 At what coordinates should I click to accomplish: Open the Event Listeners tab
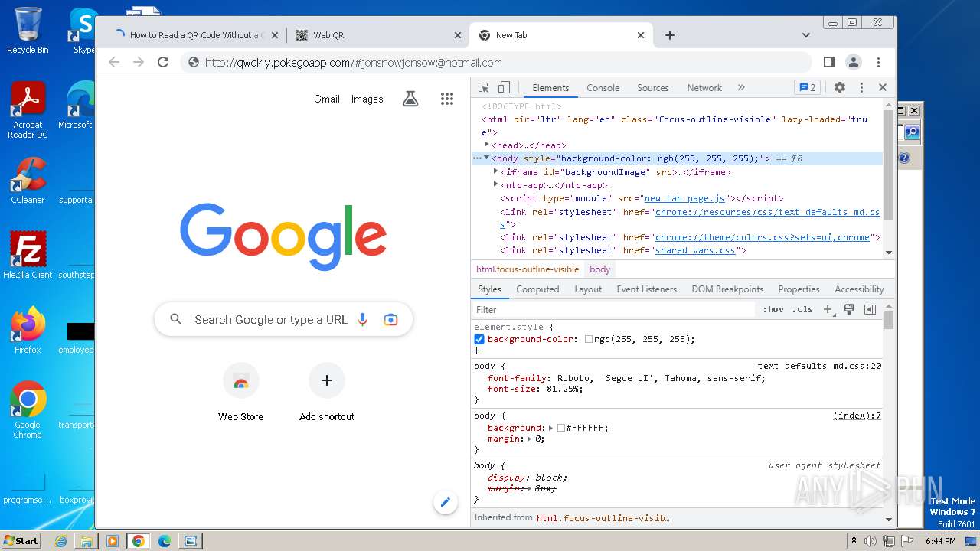[x=647, y=289]
